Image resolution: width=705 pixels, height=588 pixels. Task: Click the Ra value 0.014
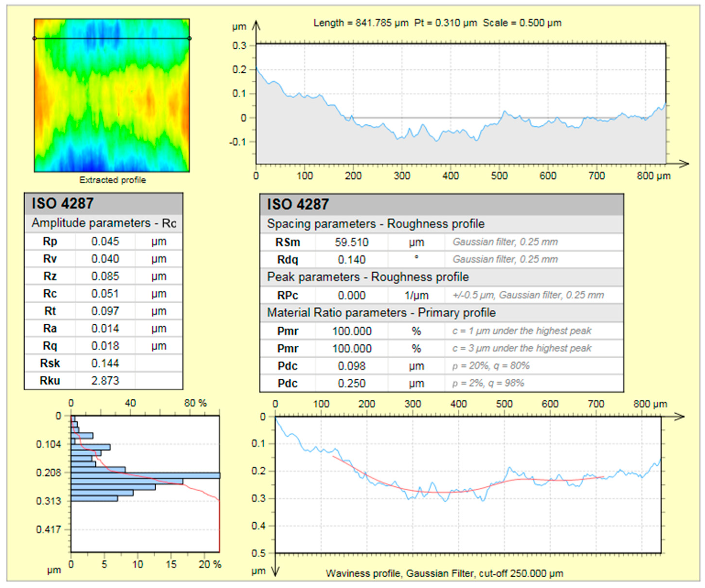pyautogui.click(x=105, y=328)
